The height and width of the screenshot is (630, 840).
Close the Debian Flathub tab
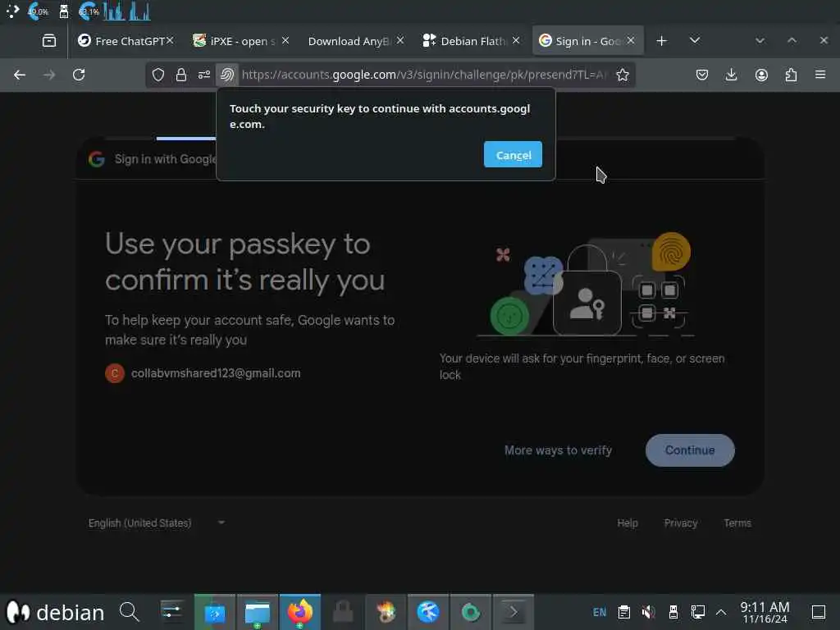pos(516,40)
